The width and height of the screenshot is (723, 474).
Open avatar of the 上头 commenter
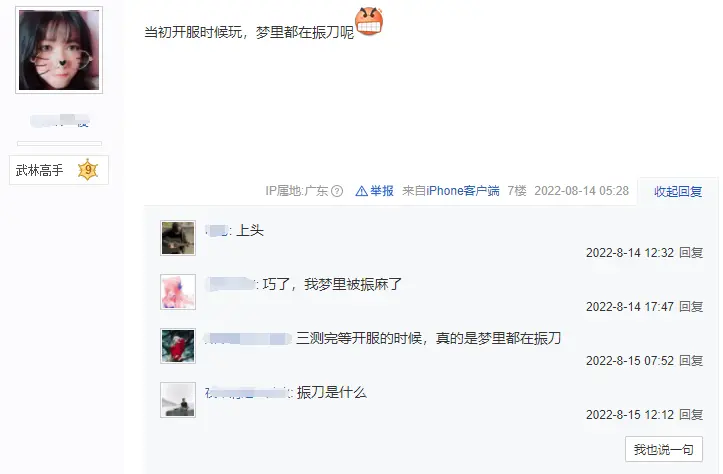coord(178,238)
